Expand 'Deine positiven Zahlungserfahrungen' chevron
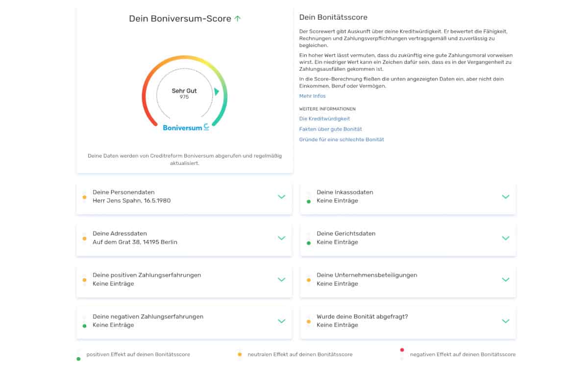 (x=281, y=280)
